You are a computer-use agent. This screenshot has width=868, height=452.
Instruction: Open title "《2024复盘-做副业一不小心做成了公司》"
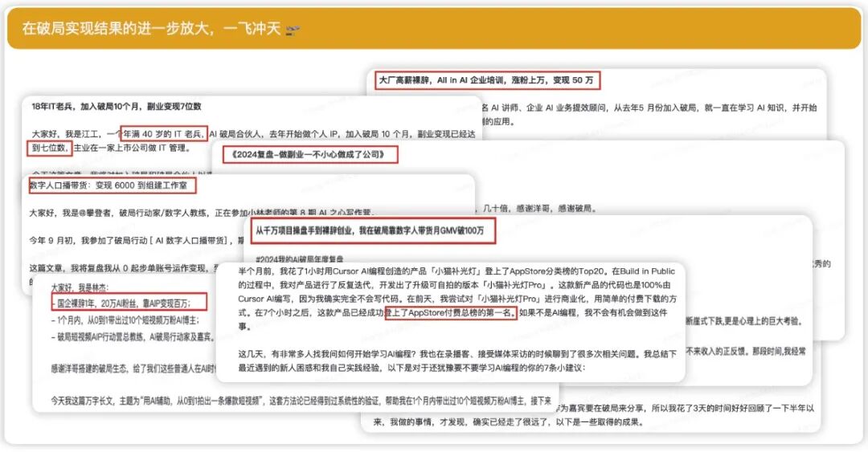point(310,154)
